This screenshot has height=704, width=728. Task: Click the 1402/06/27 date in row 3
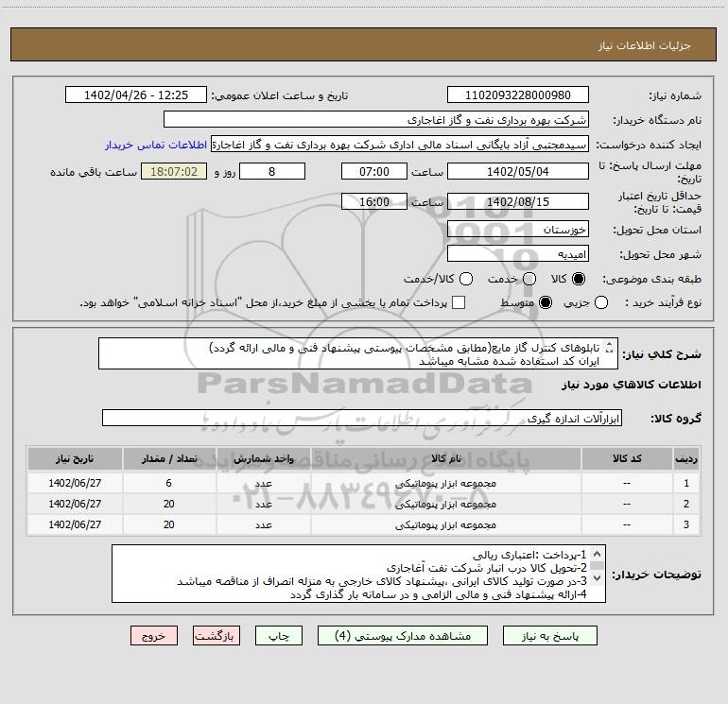click(75, 524)
